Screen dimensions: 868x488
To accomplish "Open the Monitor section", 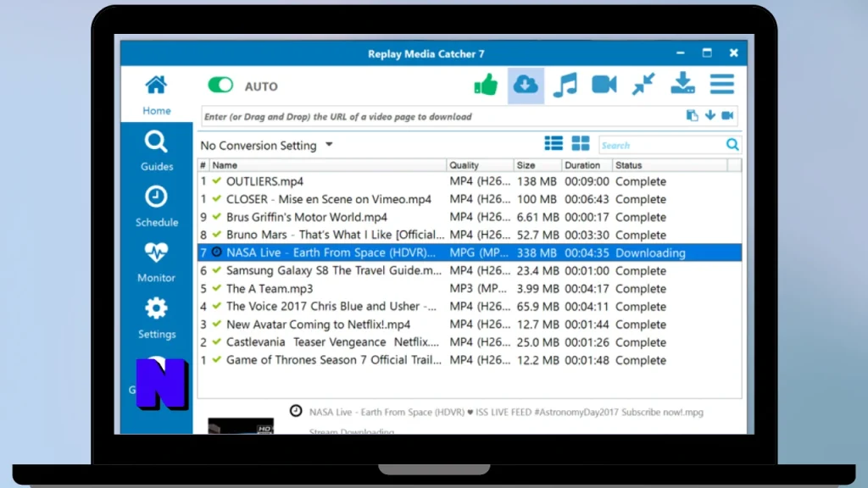I will [157, 263].
